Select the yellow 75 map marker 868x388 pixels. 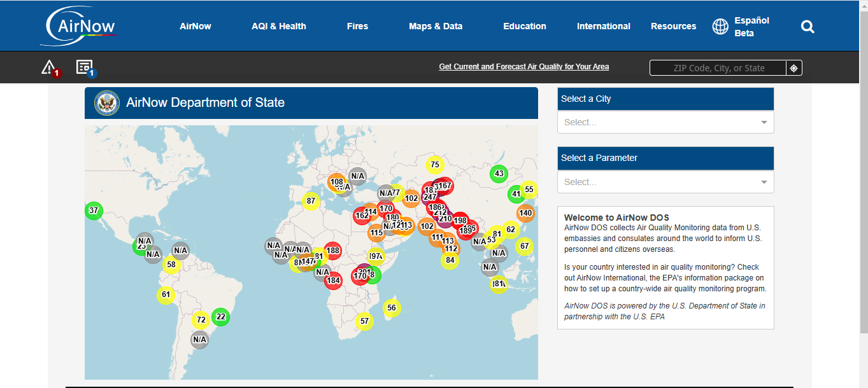[x=434, y=165]
